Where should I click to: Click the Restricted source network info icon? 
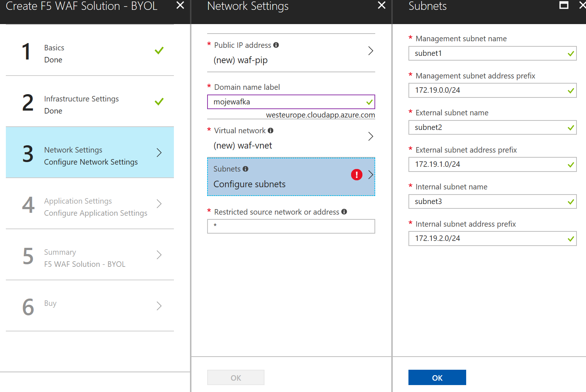tap(344, 212)
